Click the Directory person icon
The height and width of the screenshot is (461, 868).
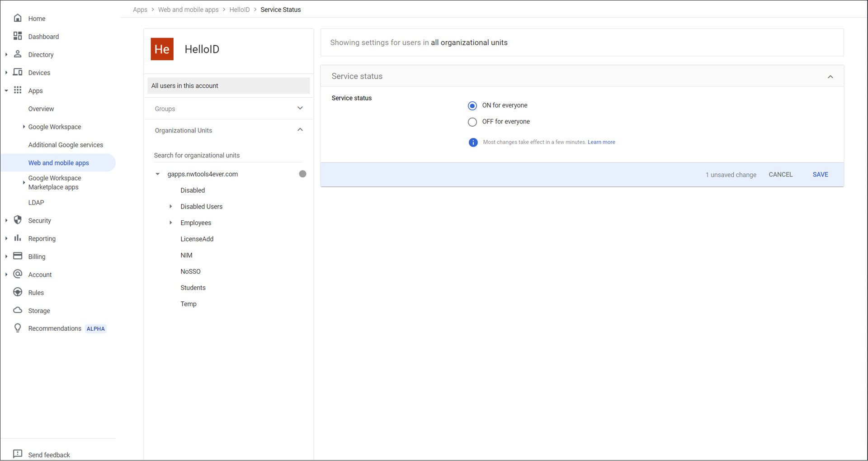coord(18,54)
